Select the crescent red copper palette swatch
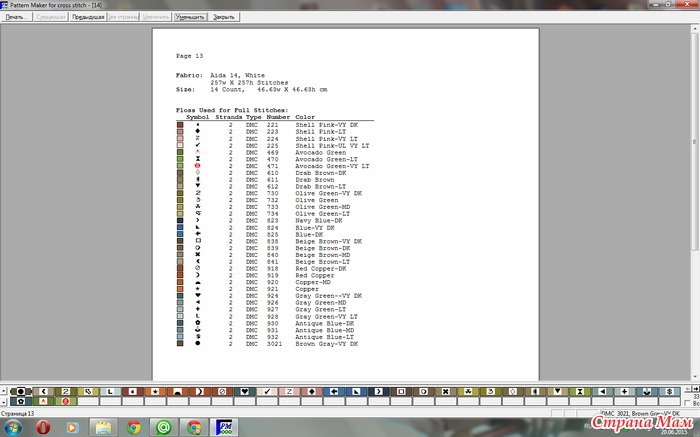The height and width of the screenshot is (437, 700). point(200,391)
